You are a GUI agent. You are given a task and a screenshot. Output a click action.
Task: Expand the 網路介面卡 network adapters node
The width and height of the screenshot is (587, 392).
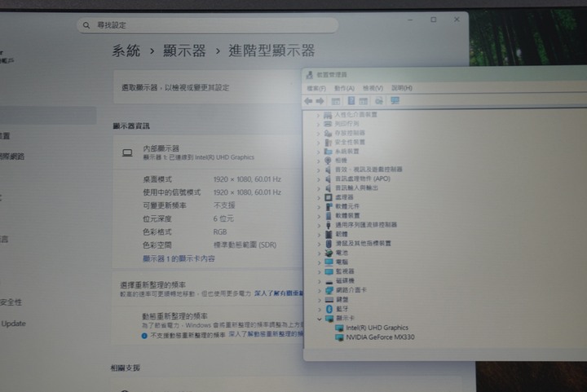coord(319,290)
